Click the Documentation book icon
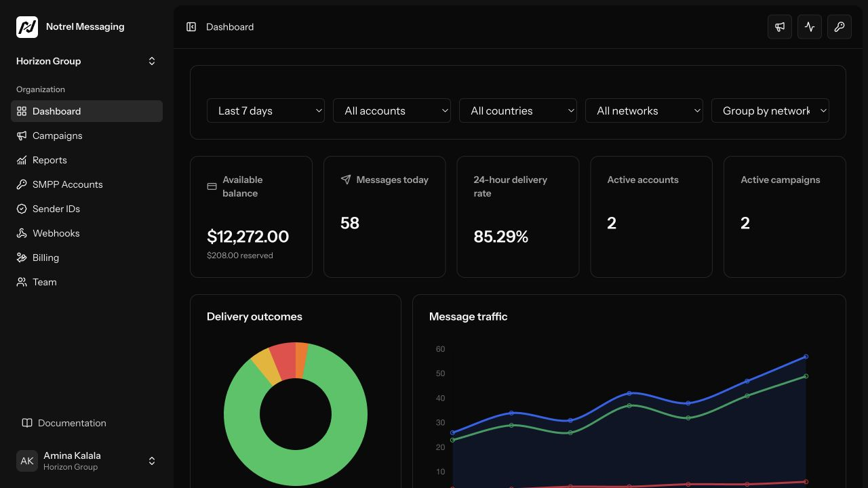 27,423
